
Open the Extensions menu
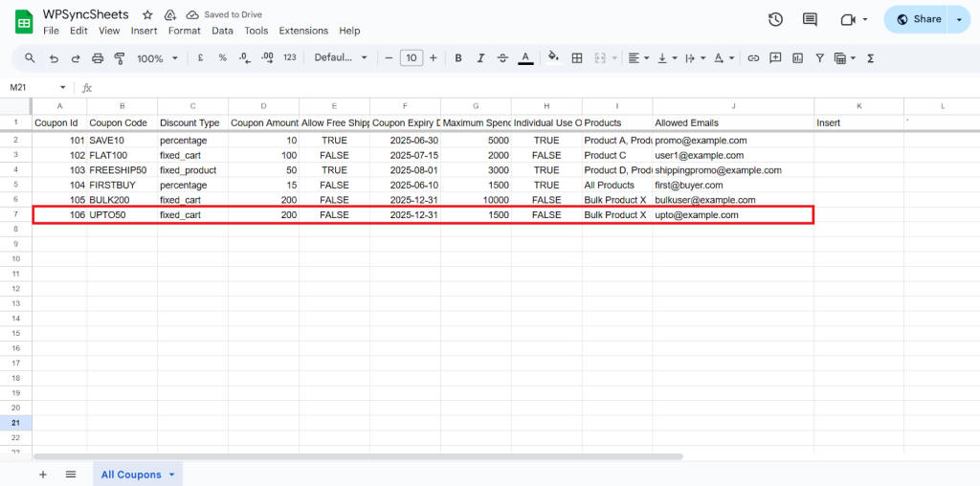[303, 31]
